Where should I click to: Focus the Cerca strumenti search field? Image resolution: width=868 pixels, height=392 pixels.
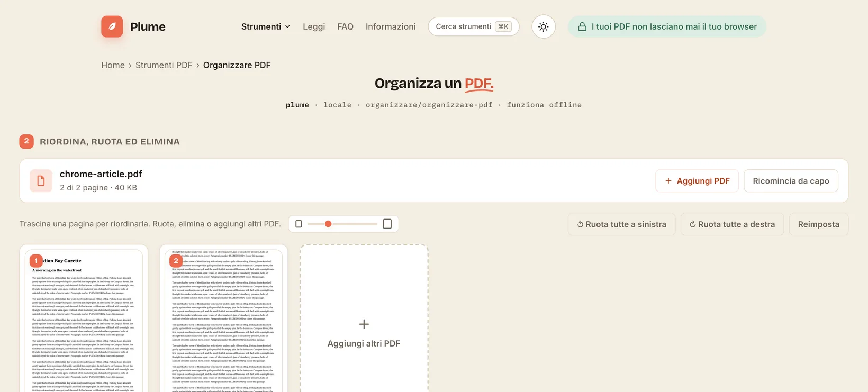click(473, 26)
